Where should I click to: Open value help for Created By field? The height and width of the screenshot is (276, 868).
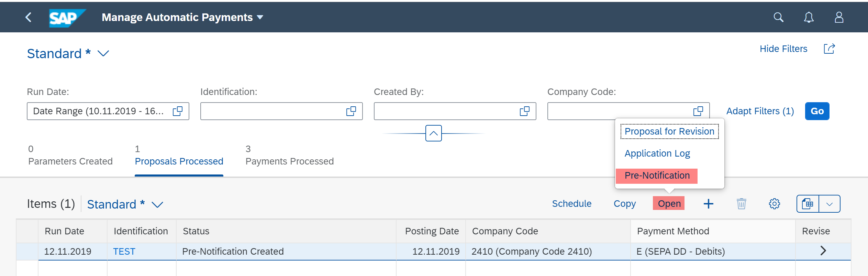click(x=525, y=111)
